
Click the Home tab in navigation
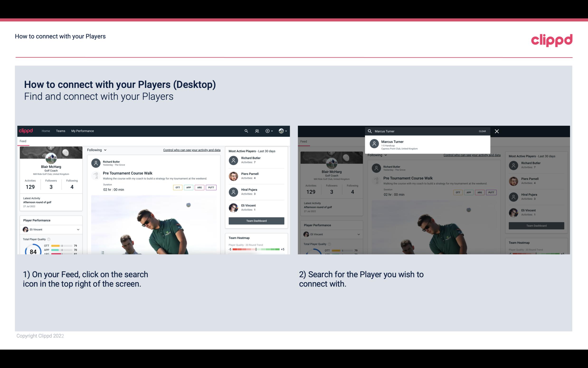(45, 131)
